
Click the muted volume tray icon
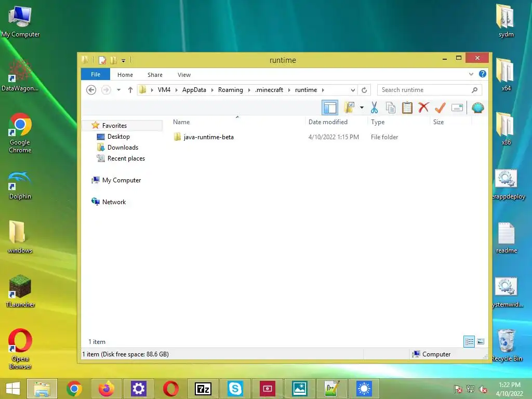(x=483, y=389)
